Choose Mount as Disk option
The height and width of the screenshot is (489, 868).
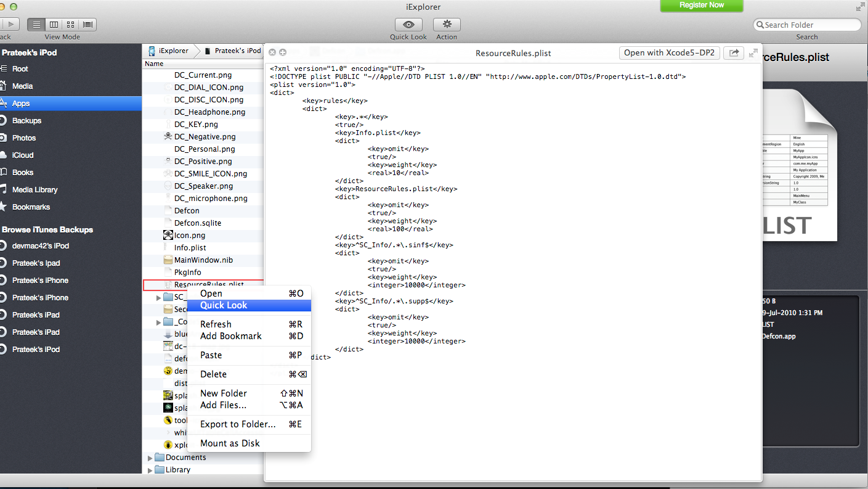click(x=230, y=443)
